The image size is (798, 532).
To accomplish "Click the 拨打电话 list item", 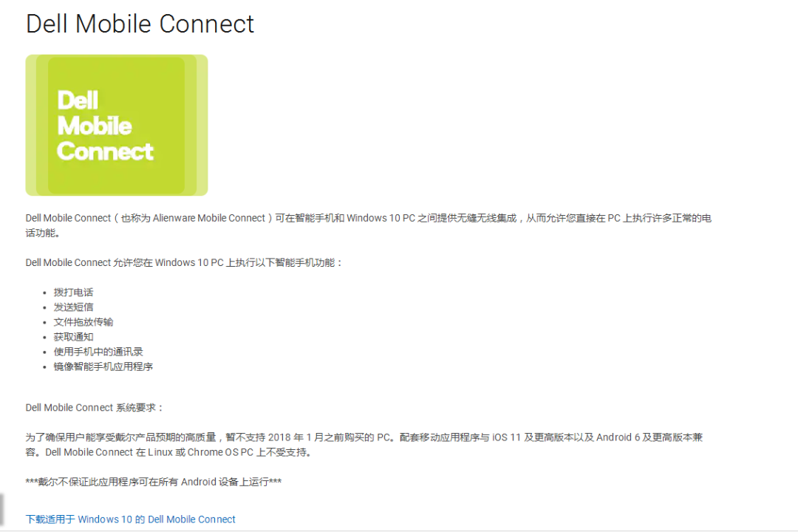I will point(73,293).
